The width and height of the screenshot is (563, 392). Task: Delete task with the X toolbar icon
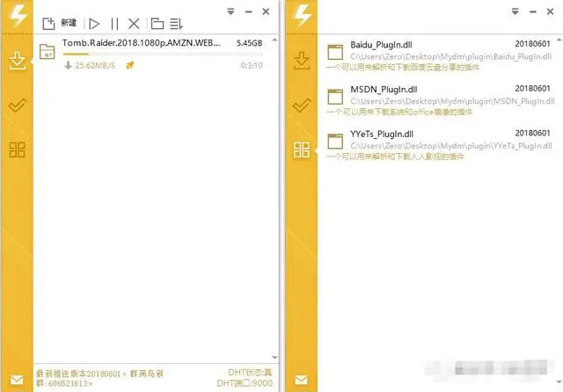click(x=134, y=24)
